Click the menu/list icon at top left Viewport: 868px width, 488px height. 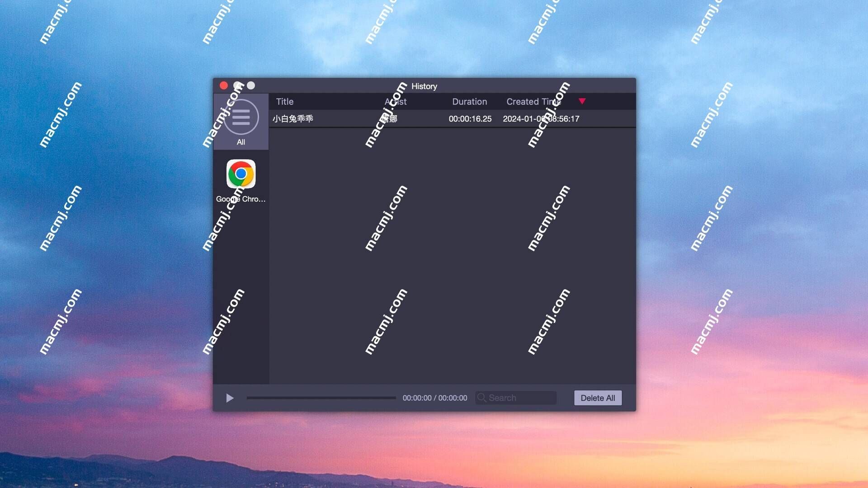point(241,117)
